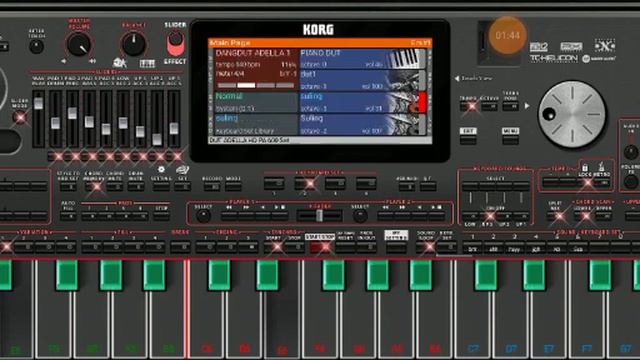Toggle Auto Fill button
The height and width of the screenshot is (360, 640).
click(x=68, y=216)
